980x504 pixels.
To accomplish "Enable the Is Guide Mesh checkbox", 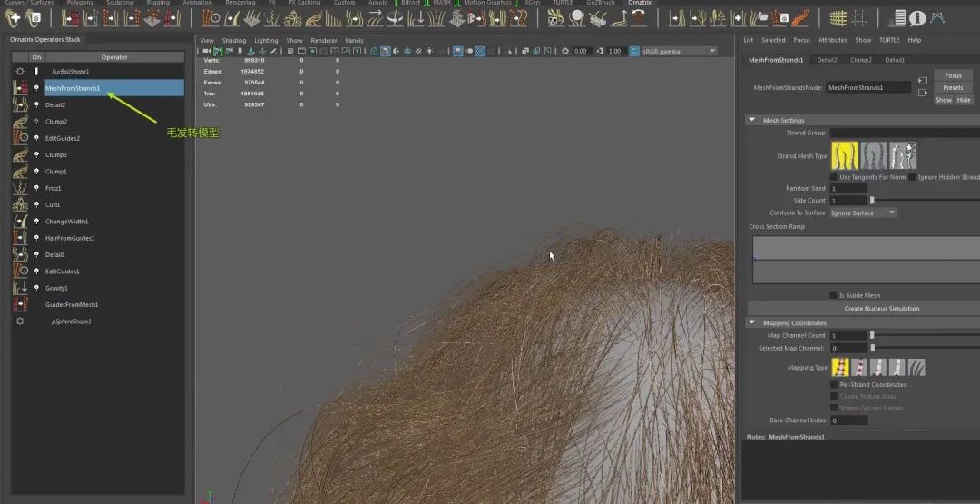I will point(834,295).
